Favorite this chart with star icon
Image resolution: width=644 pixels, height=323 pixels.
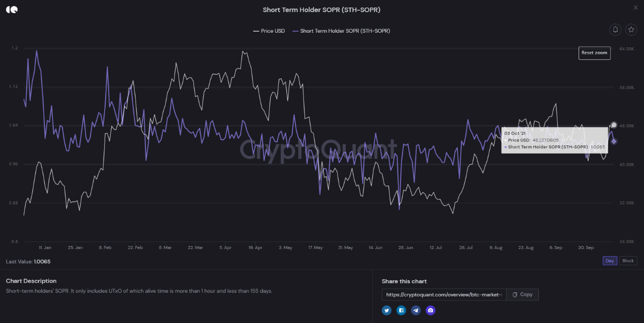pyautogui.click(x=631, y=30)
